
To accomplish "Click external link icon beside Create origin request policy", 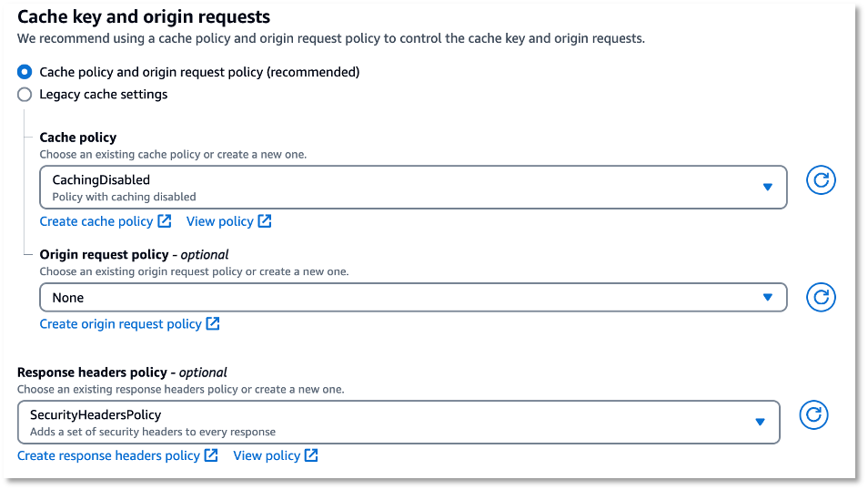I will pos(213,323).
